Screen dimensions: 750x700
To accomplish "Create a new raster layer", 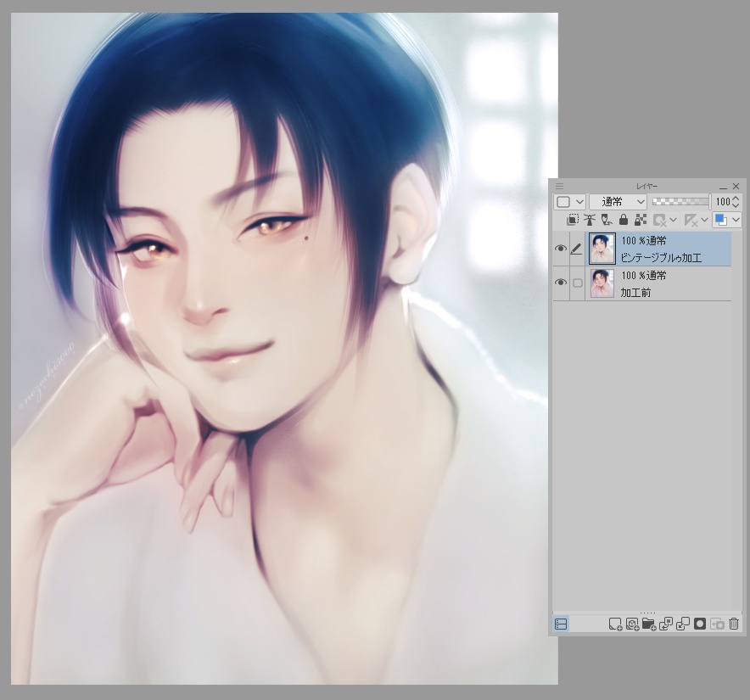I will pyautogui.click(x=615, y=624).
